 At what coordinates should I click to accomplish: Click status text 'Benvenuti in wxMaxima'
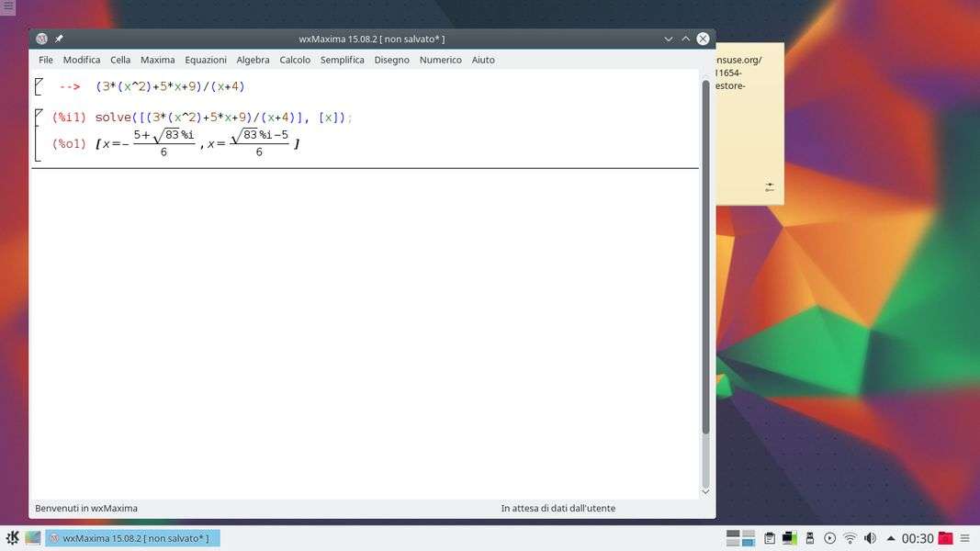click(86, 508)
